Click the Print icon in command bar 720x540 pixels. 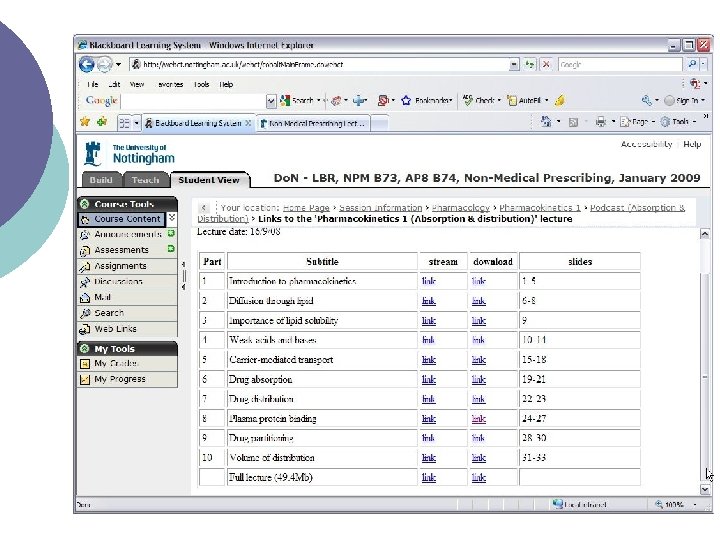coord(601,122)
